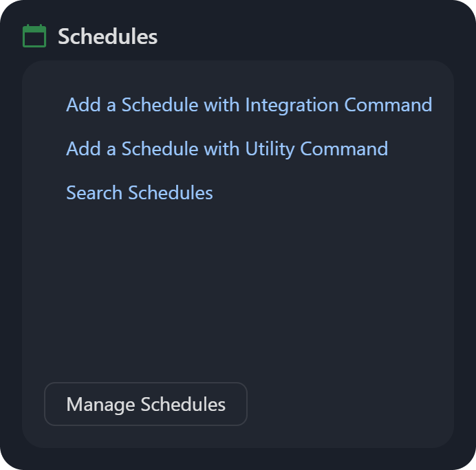Click the green calendar icon
The height and width of the screenshot is (470, 476).
point(34,36)
